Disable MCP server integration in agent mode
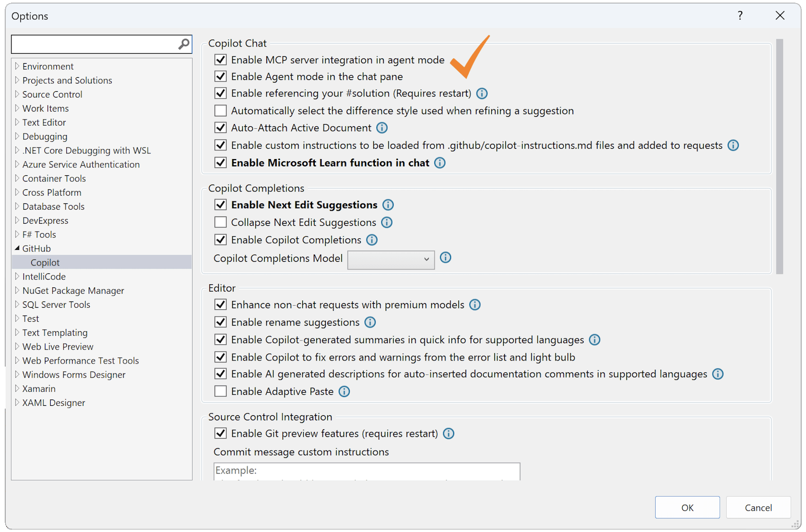Viewport: 806px width, 532px height. [x=220, y=59]
